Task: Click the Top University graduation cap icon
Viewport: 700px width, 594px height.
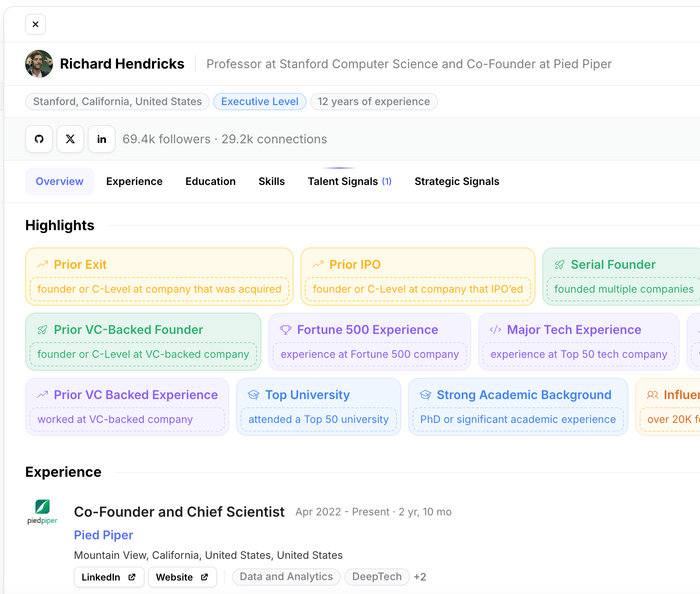Action: tap(253, 395)
